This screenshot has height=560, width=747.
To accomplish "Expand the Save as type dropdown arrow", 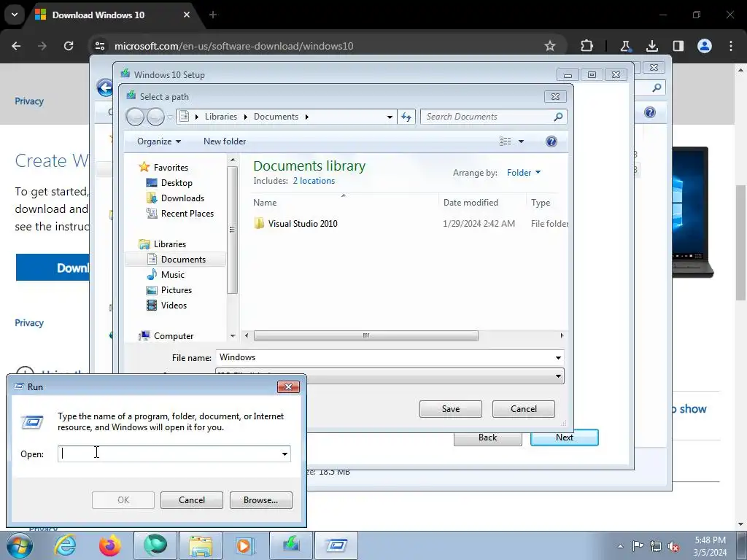I will click(x=558, y=376).
